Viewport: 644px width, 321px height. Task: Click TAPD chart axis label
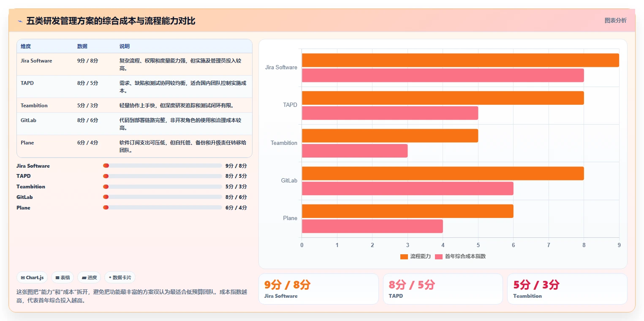pyautogui.click(x=290, y=105)
